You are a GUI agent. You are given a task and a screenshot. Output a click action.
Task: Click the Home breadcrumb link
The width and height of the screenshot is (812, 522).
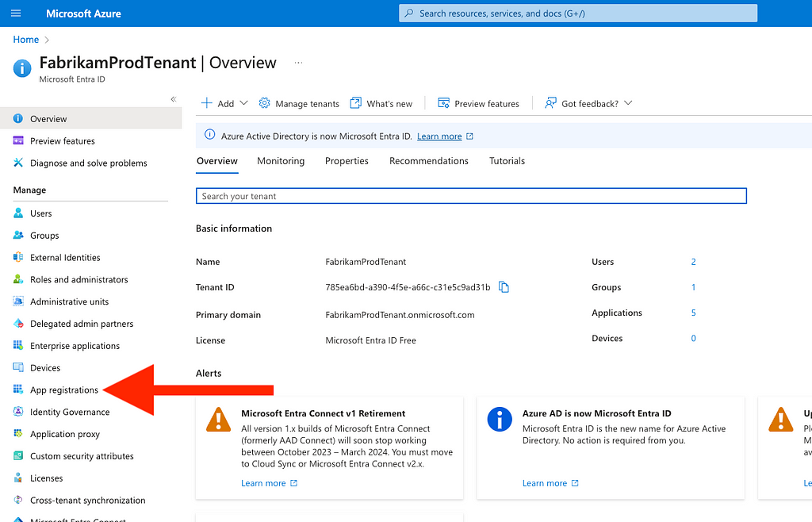(26, 40)
